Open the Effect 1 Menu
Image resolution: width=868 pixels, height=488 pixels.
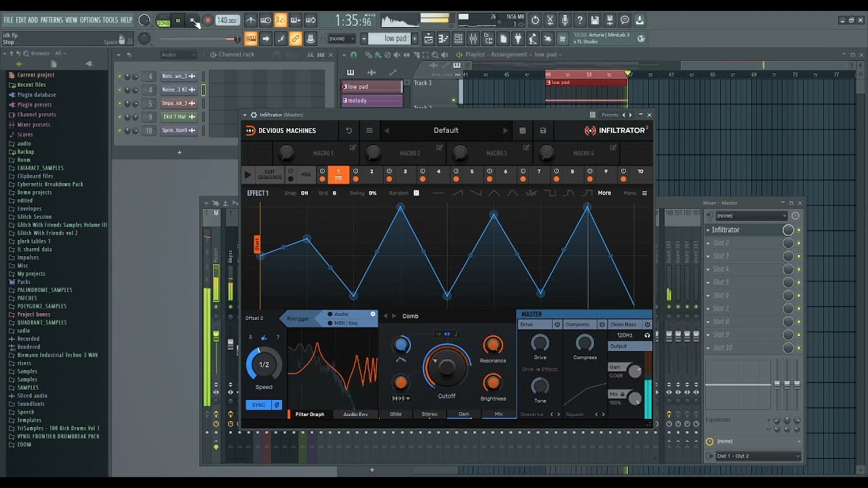(635, 193)
